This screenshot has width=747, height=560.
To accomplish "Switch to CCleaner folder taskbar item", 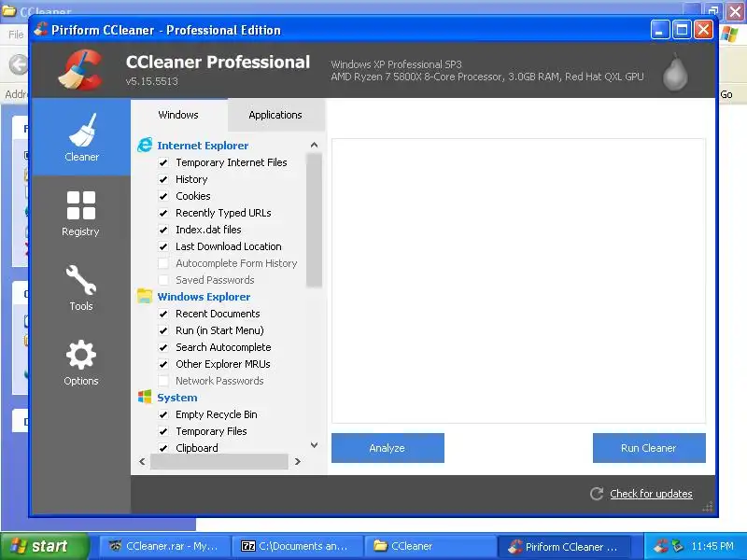I will pyautogui.click(x=429, y=546).
